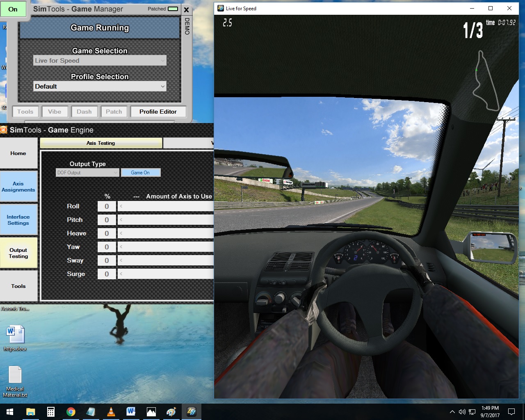
Task: Open the Windows Start menu
Action: 10,412
